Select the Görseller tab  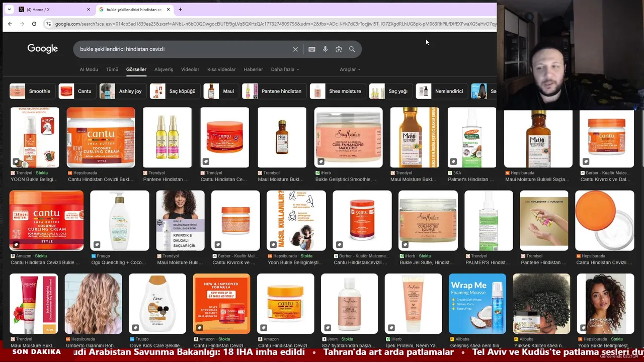pos(136,69)
